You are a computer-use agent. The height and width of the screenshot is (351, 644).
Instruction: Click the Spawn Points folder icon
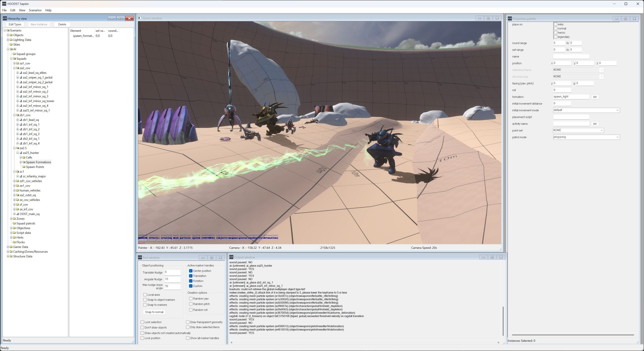tap(24, 167)
